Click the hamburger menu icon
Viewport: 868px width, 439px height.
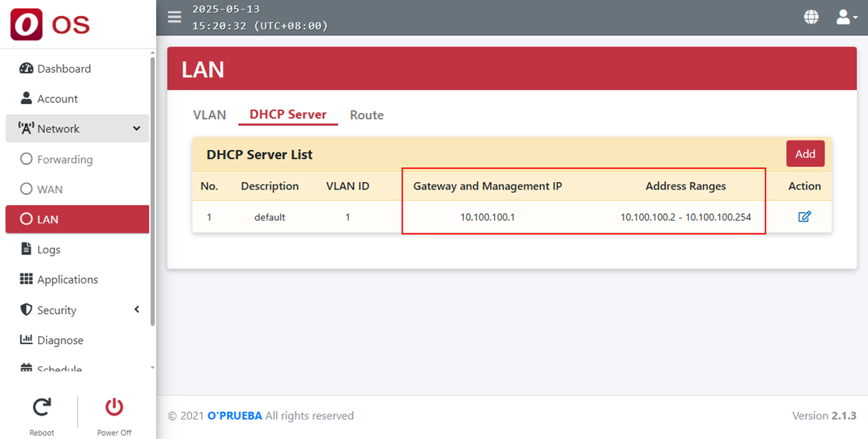175,17
